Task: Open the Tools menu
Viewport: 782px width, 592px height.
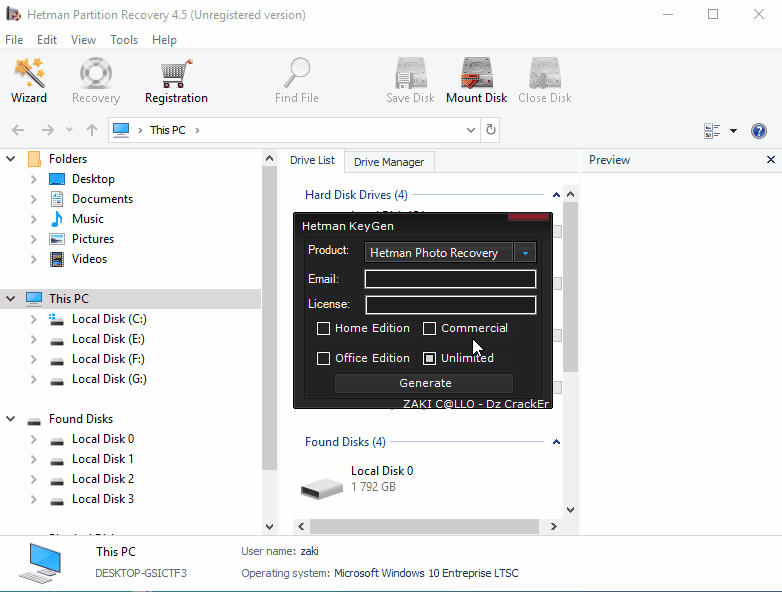Action: 124,40
